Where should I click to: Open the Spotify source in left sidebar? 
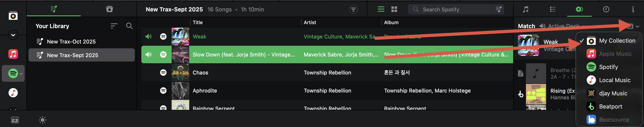[x=13, y=73]
